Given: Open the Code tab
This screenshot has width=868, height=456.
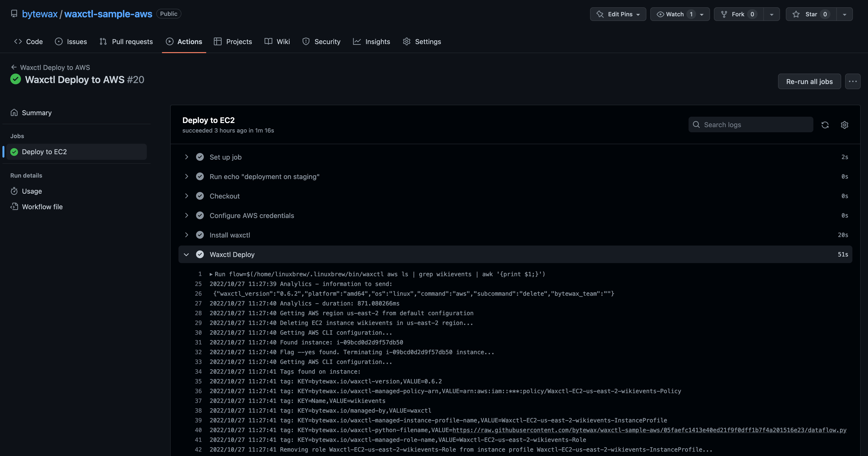Looking at the screenshot, I should [28, 41].
